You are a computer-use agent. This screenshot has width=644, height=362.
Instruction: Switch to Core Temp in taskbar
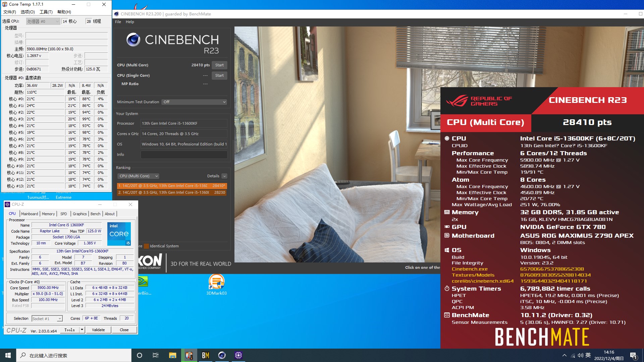[189, 355]
